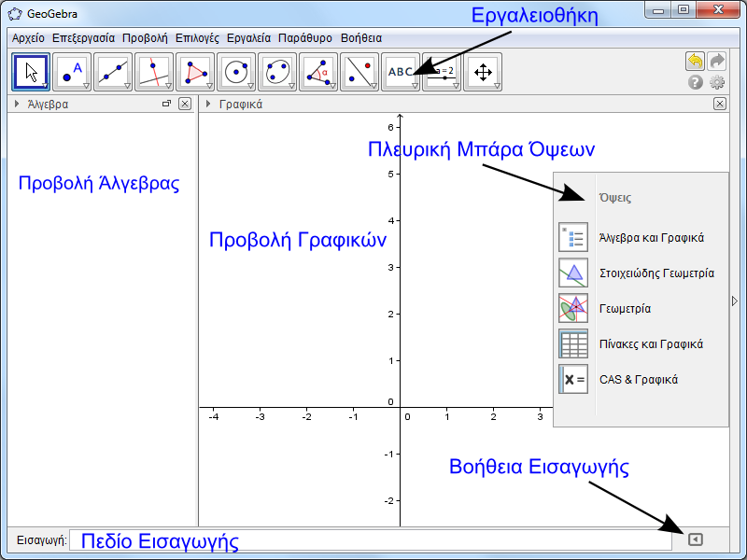Image resolution: width=747 pixels, height=560 pixels.
Task: Open dropdown of the Polygon tool group
Action: [x=209, y=86]
